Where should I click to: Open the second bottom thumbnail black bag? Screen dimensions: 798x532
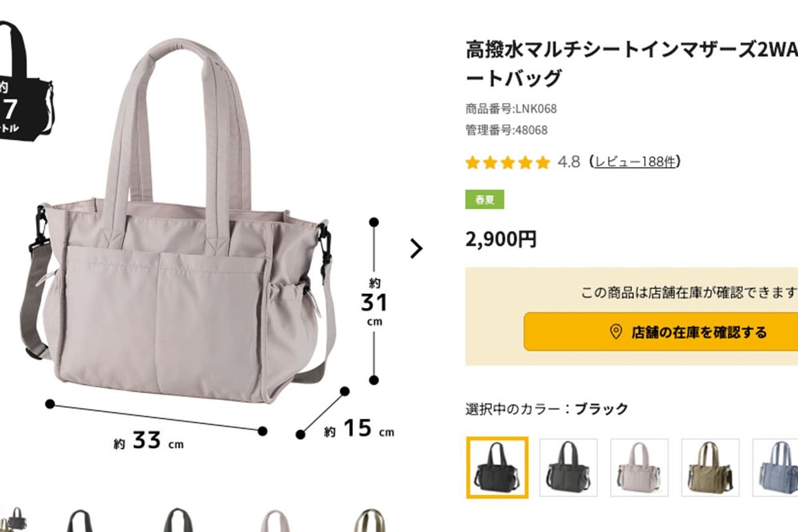[x=80, y=521]
